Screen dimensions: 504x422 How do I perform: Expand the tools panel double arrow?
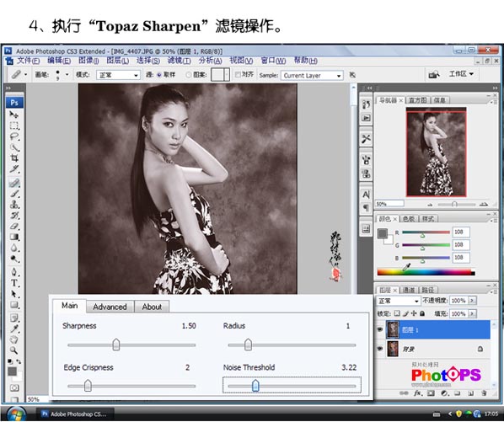[8, 88]
